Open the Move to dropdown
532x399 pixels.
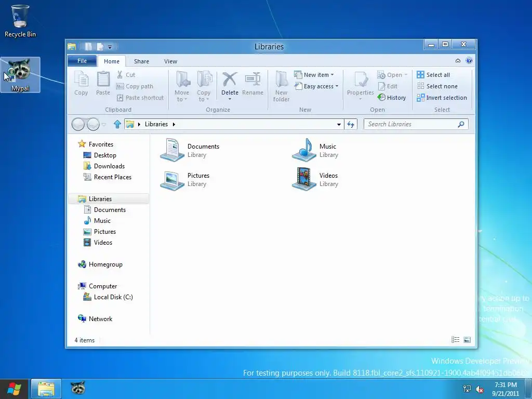(182, 96)
